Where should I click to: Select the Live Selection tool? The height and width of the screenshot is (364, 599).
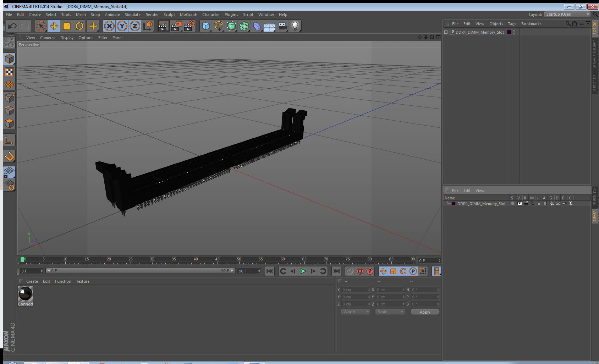click(41, 26)
